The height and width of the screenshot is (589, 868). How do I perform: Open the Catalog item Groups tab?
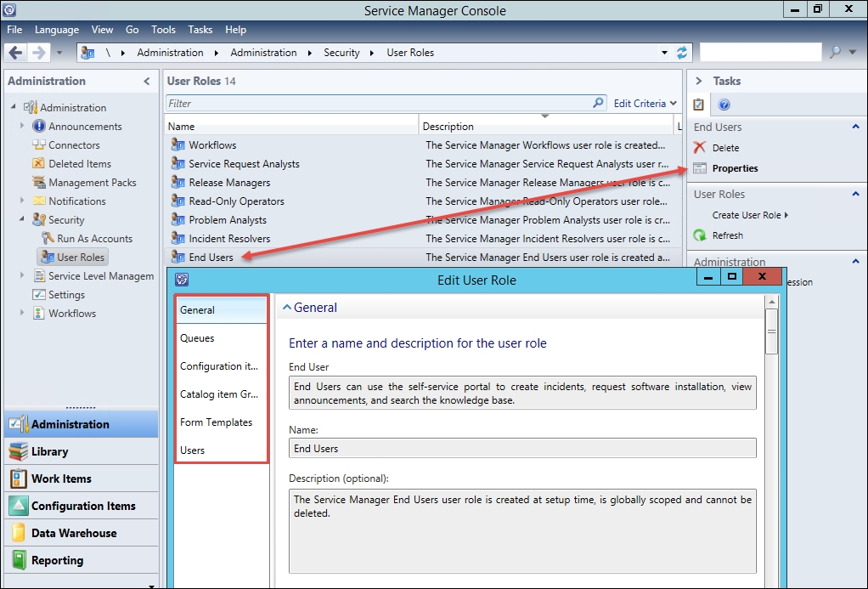[221, 394]
